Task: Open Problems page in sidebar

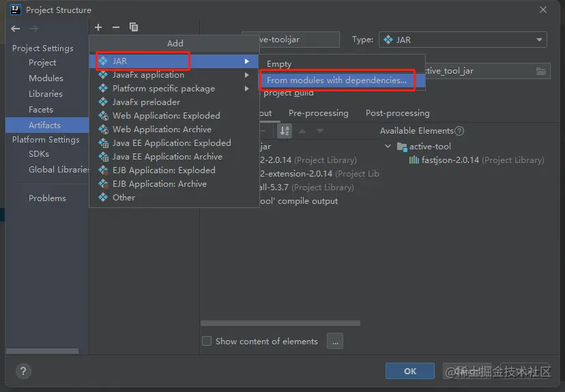Action: coord(47,198)
